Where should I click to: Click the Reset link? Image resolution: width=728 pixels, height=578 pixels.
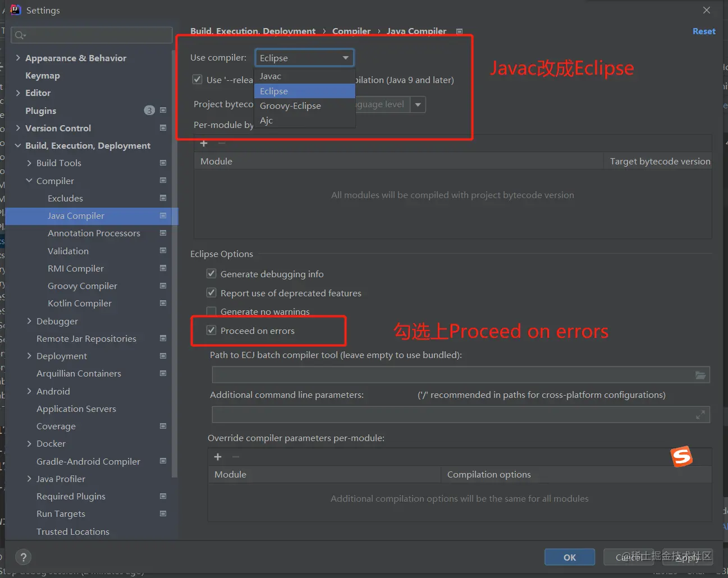[x=704, y=31]
